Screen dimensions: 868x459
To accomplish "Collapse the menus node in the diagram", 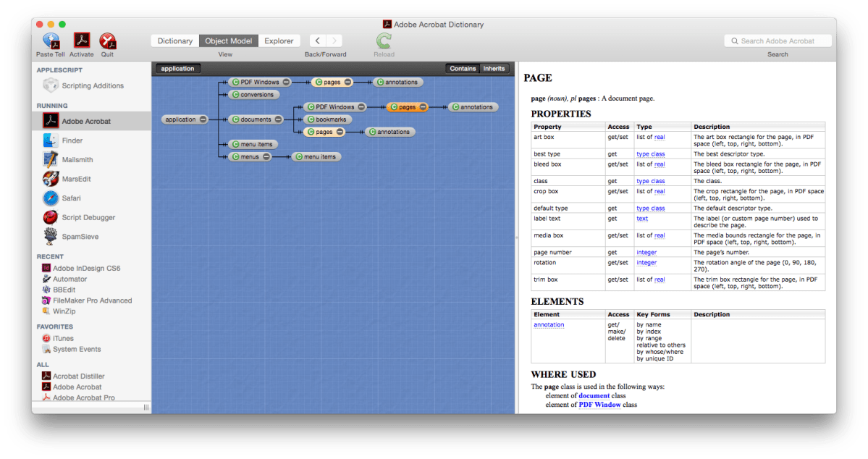I will click(x=266, y=156).
